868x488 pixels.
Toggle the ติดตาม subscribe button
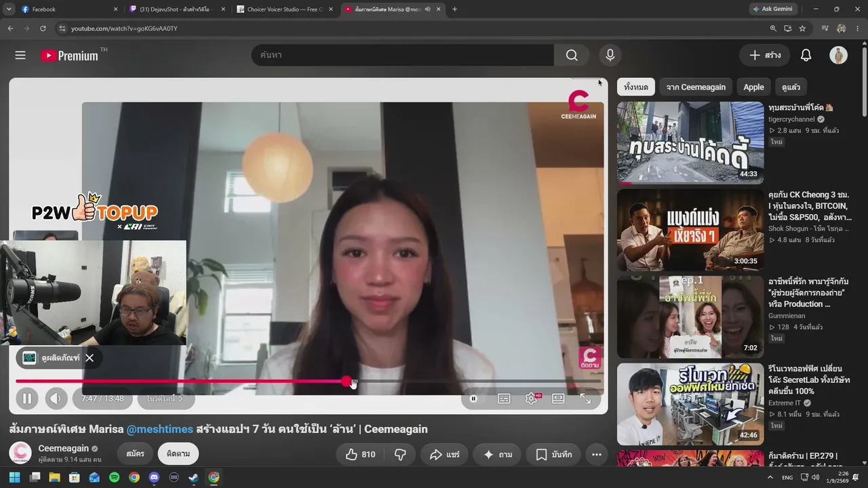point(178,454)
